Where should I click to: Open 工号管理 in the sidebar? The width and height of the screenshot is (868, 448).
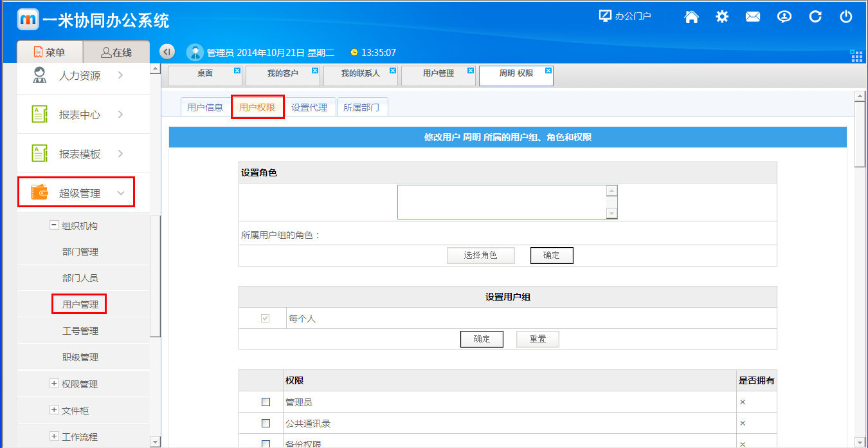click(80, 331)
